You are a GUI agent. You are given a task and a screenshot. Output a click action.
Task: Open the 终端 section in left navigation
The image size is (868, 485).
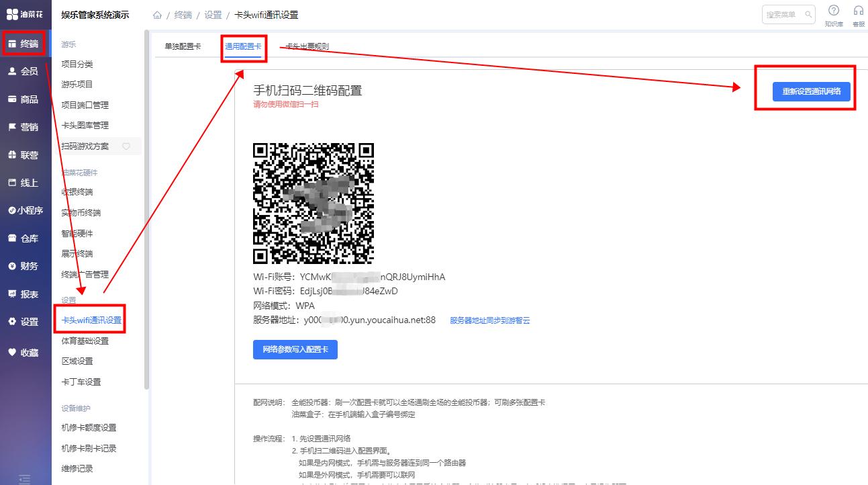(x=24, y=44)
